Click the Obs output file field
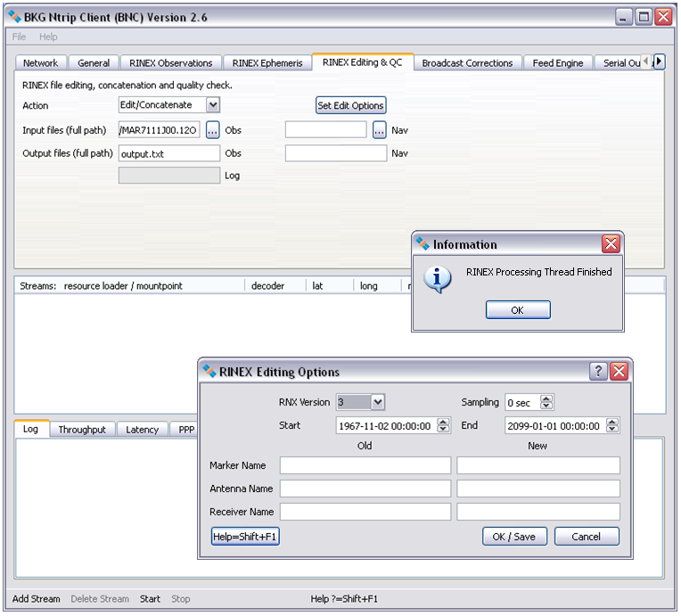The width and height of the screenshot is (681, 616). click(169, 153)
